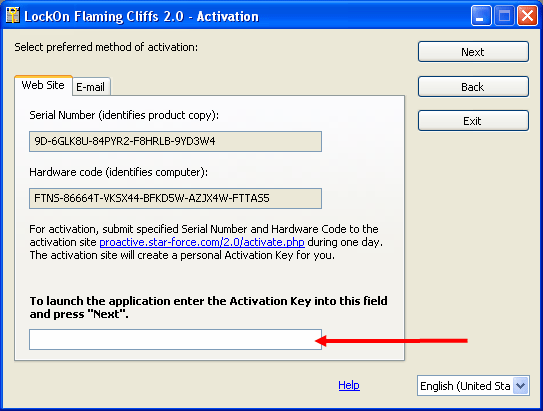Viewport: 543px width, 411px height.
Task: Open the proactive.star-force.com activation link
Action: (x=202, y=242)
